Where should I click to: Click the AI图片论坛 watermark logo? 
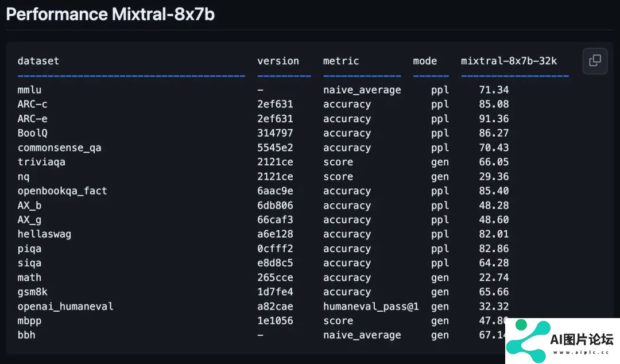click(562, 341)
